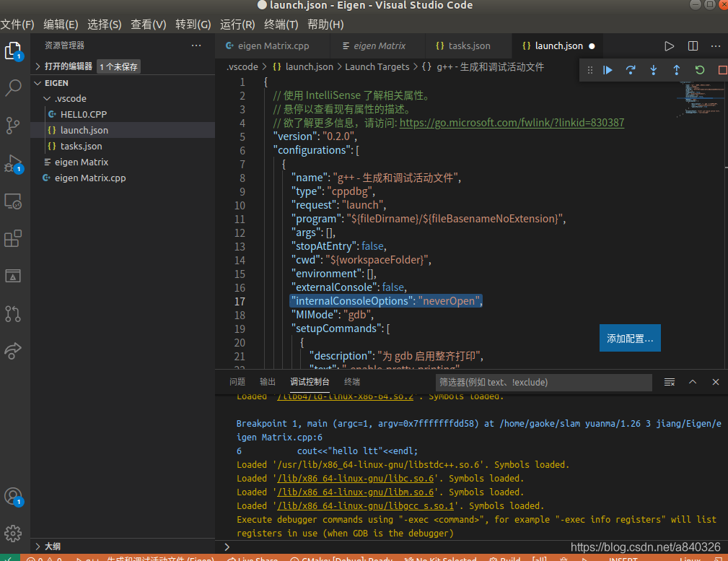Open the 查看(V) menu
Screen dimensions: 728x561
click(x=149, y=25)
